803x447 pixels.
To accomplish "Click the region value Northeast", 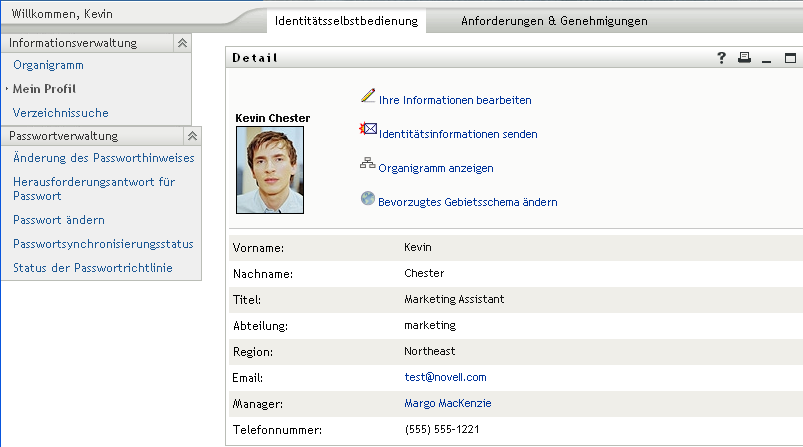I will 430,351.
